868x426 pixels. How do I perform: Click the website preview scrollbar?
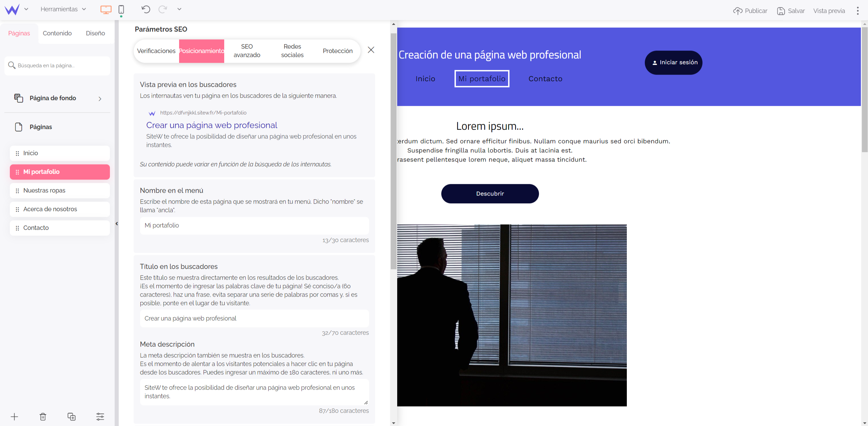[x=865, y=90]
